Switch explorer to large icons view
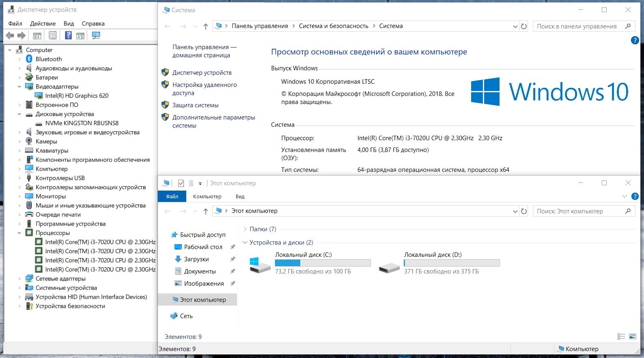Viewport: 644px width, 358px height. [632, 336]
